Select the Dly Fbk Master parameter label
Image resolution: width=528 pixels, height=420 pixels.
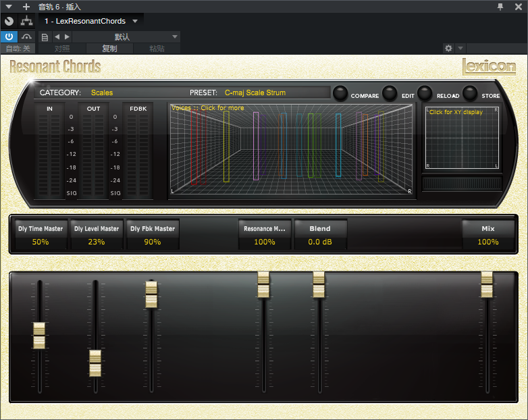click(153, 229)
